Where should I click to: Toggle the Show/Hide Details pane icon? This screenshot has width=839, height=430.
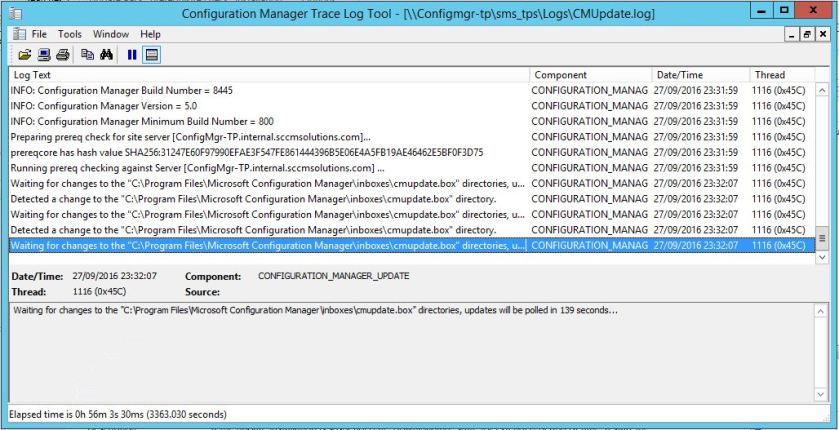point(151,54)
